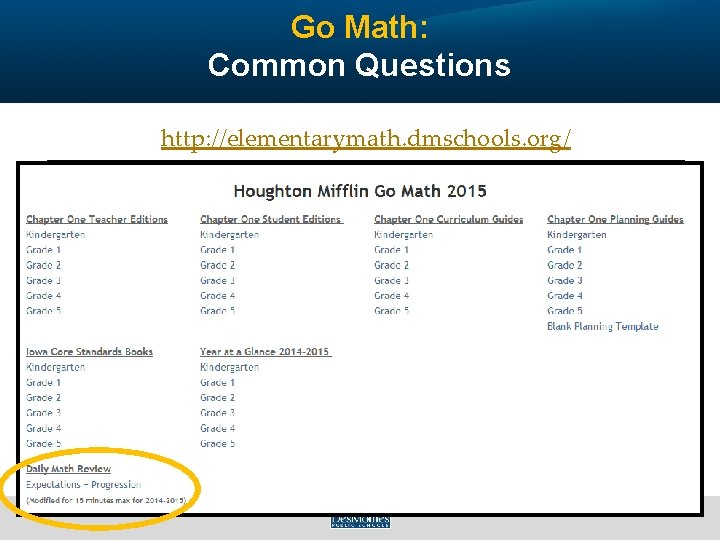720x540 pixels.
Task: Choose Grade 5 under Chapter One Student Editions
Action: [x=218, y=310]
